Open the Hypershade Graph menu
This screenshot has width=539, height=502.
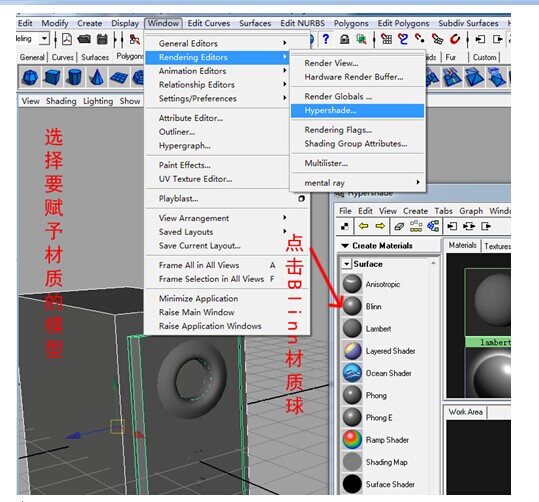[471, 211]
